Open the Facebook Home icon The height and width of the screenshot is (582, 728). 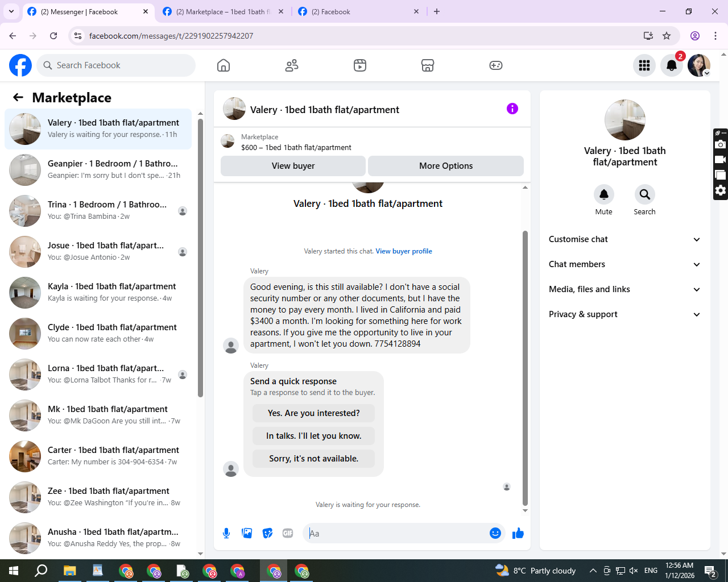point(224,65)
